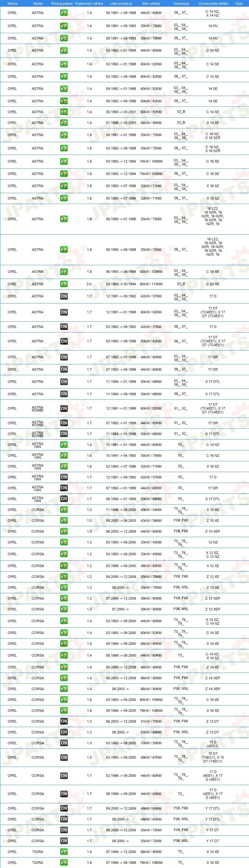Select the 'C 20 NE' engine code cell
This screenshot has width=249, height=868.
(213, 284)
